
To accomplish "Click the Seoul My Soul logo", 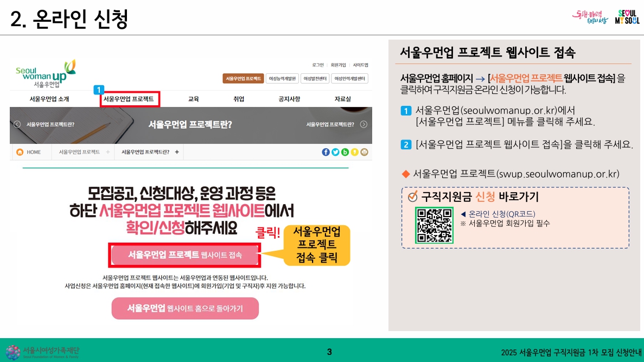I will coord(627,17).
